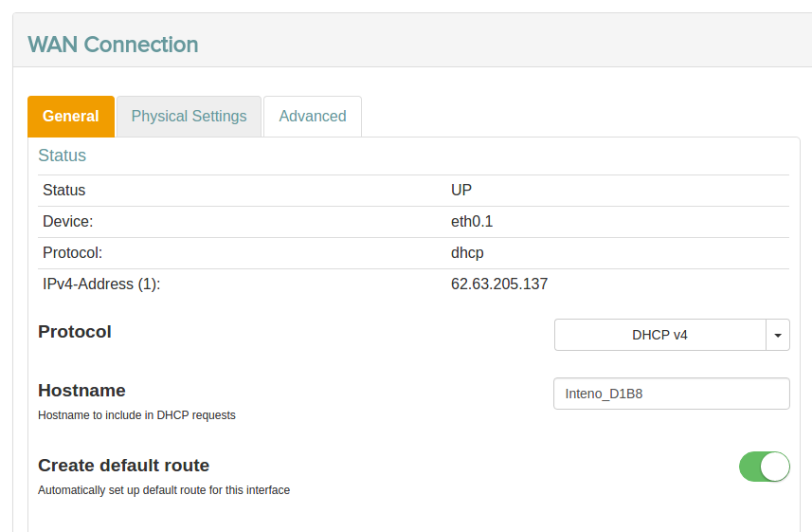Click the Hostname field containing Inteno_D1B8
The height and width of the screenshot is (532, 812).
[x=671, y=394]
